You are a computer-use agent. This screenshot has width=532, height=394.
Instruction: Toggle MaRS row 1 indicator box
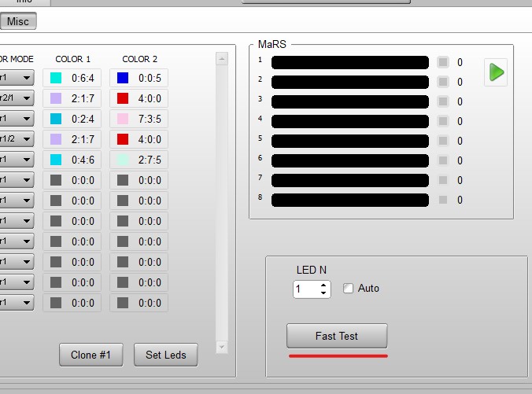click(443, 62)
